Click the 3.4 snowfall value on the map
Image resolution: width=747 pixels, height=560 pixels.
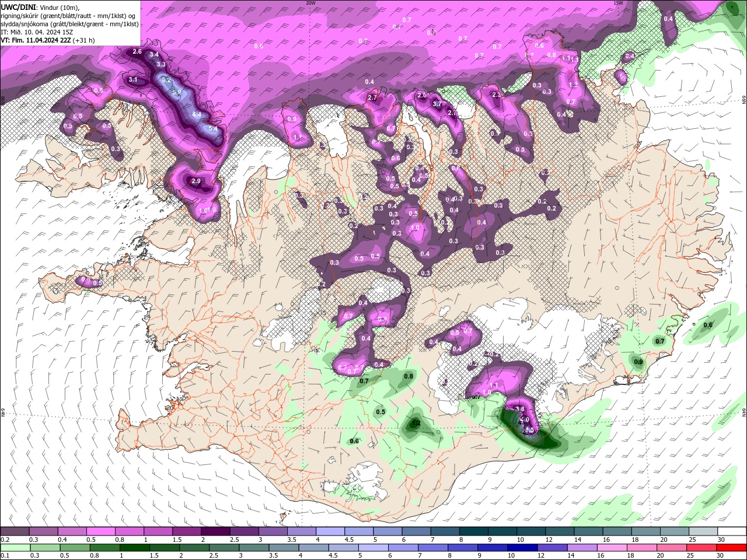(154, 55)
